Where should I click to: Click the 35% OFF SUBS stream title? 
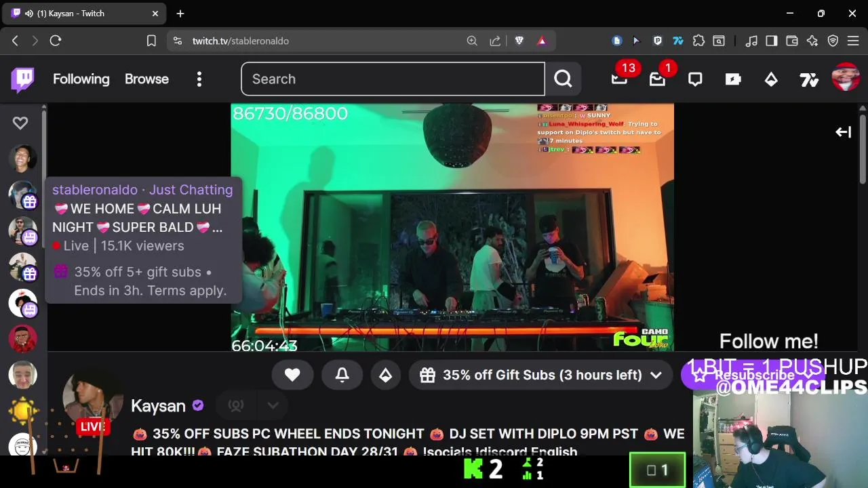(408, 442)
